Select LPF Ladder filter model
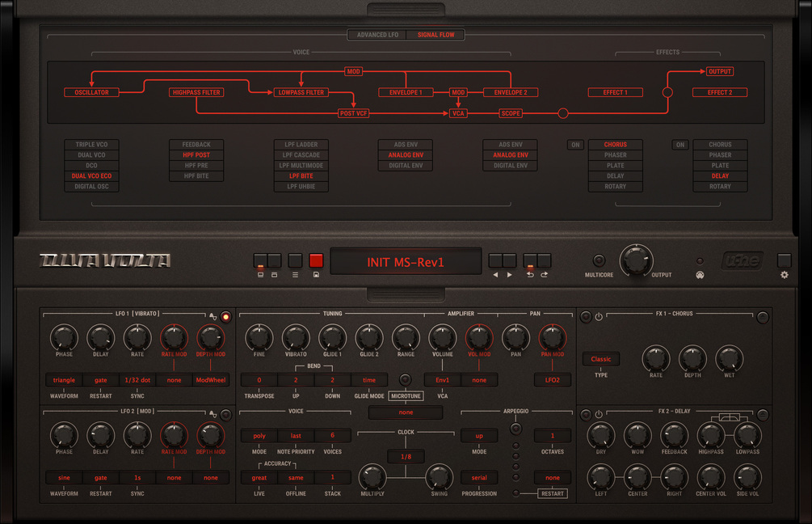 pyautogui.click(x=301, y=145)
